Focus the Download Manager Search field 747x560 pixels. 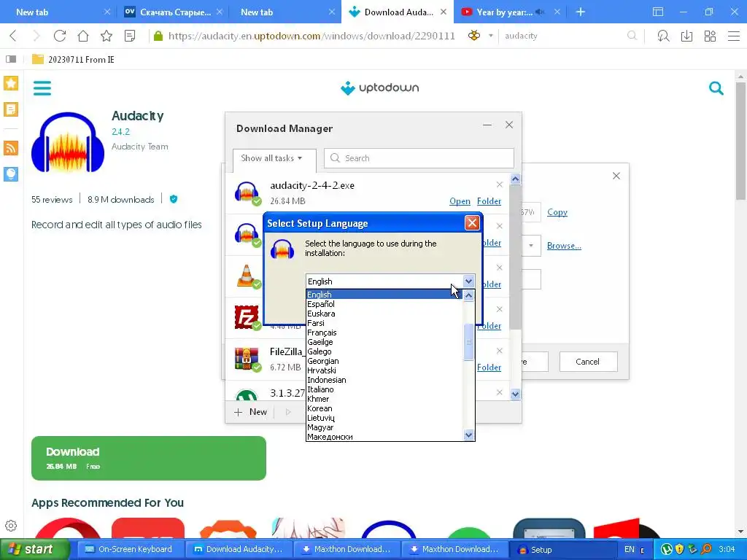(419, 158)
